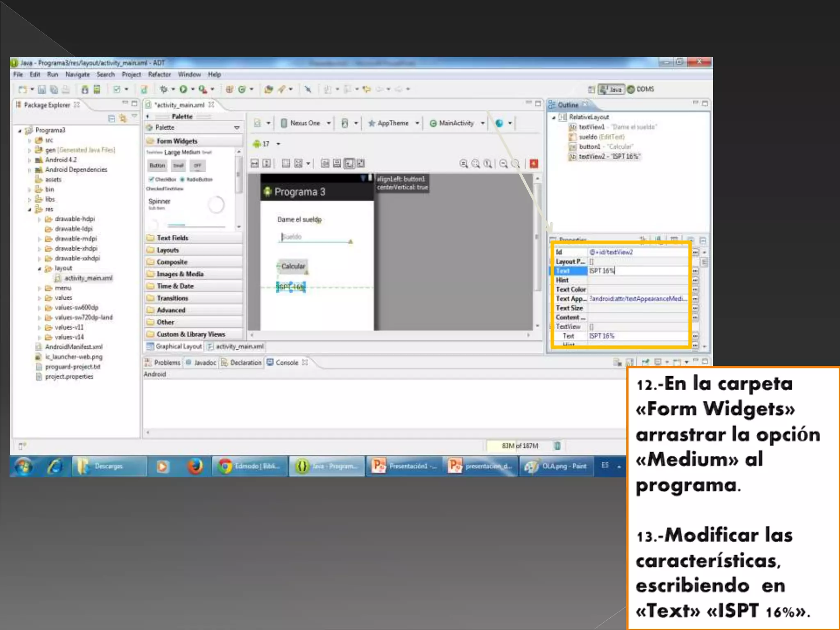Click the Debug bug toolbar icon
The width and height of the screenshot is (840, 630).
pyautogui.click(x=164, y=89)
